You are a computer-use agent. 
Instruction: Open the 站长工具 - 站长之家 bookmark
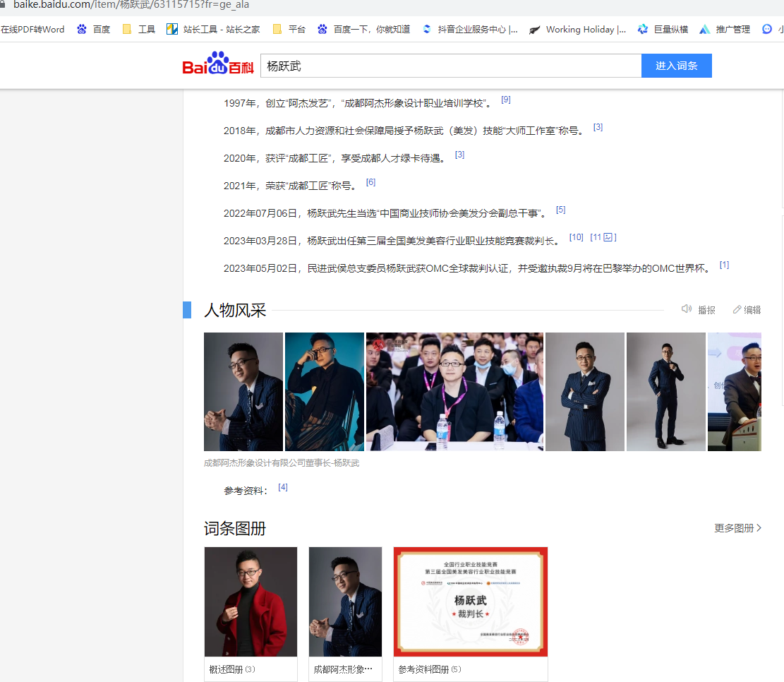coord(213,29)
